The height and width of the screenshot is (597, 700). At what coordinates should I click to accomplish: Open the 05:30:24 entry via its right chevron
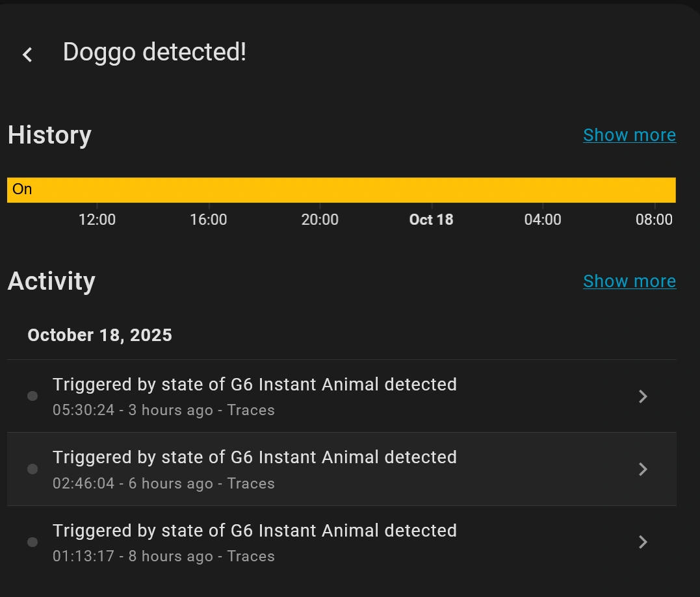tap(643, 396)
